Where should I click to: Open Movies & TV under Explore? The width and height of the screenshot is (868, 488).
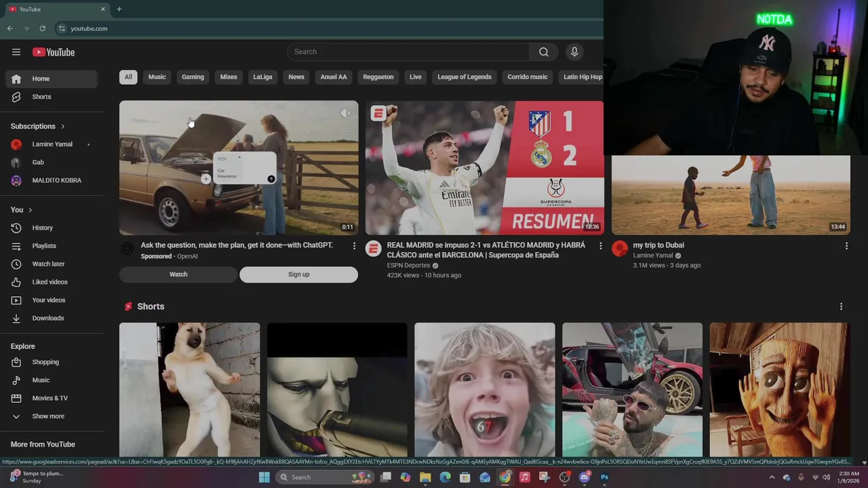tap(52, 398)
